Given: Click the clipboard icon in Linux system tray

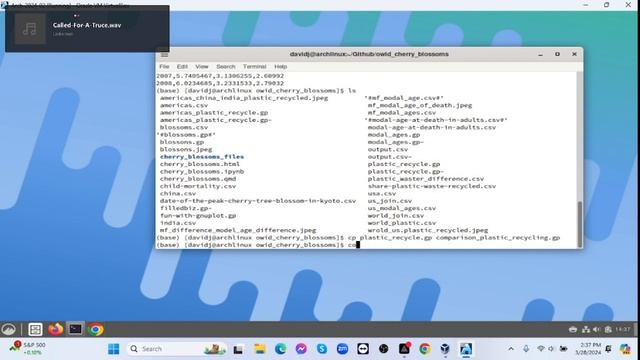Looking at the screenshot, I should point(608,329).
